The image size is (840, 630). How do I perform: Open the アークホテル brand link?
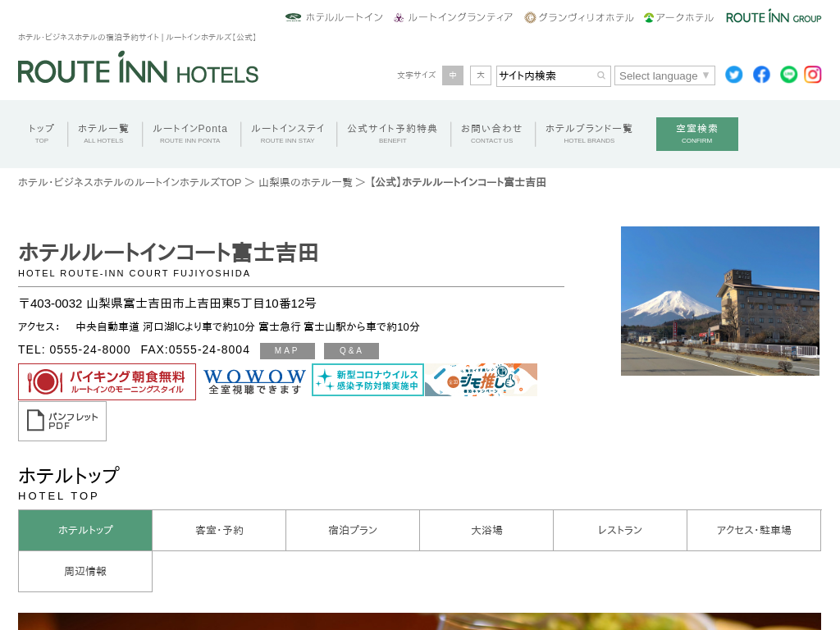tap(678, 17)
